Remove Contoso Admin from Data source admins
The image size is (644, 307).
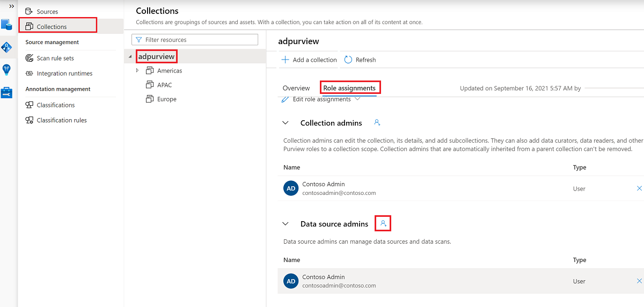pyautogui.click(x=639, y=281)
